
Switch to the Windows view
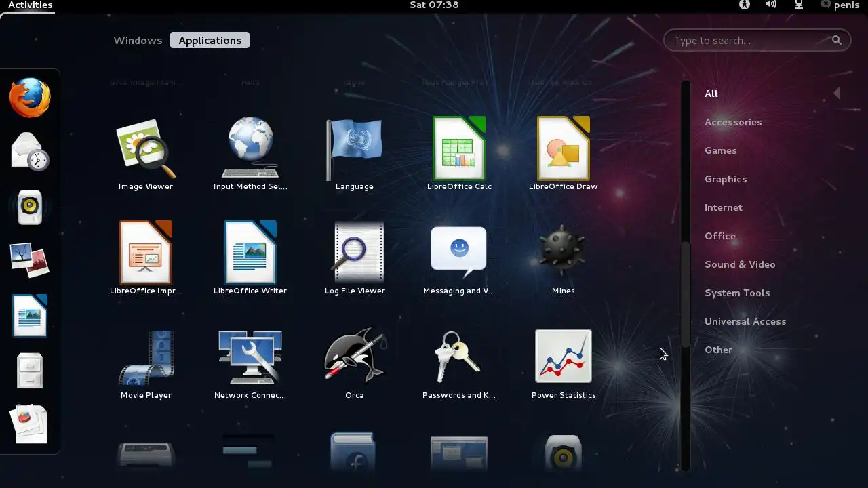pos(138,40)
